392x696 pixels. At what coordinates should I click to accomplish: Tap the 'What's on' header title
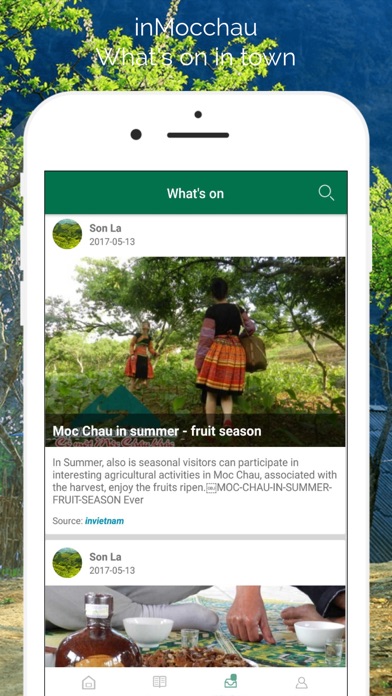coord(195,194)
